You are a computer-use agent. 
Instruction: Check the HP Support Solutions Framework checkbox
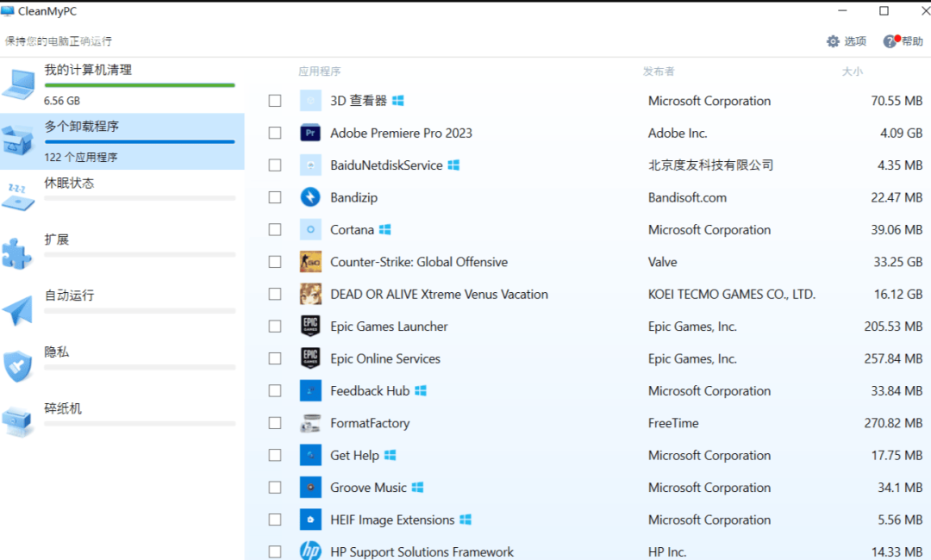click(275, 551)
